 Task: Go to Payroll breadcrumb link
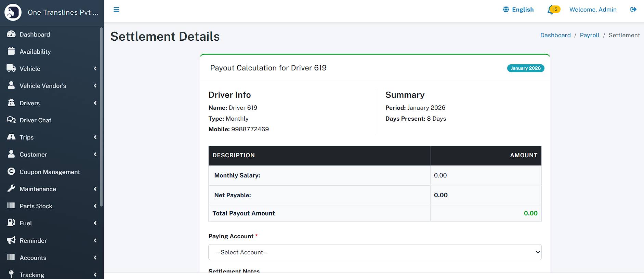pyautogui.click(x=589, y=35)
